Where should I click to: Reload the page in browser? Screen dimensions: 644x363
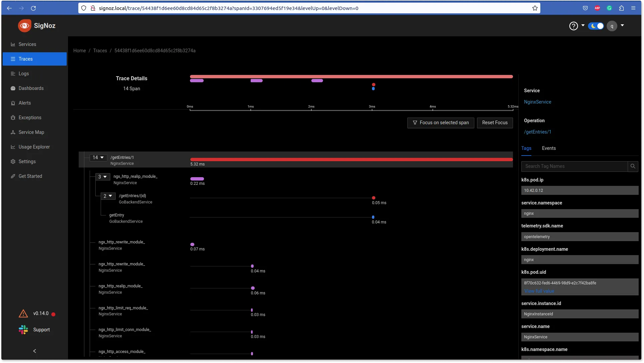click(33, 8)
